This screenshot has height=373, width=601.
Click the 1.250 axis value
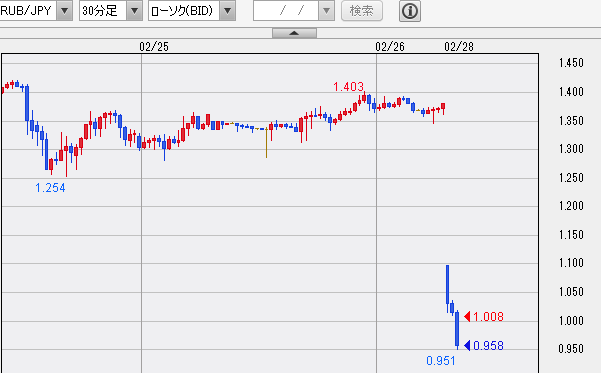point(571,178)
